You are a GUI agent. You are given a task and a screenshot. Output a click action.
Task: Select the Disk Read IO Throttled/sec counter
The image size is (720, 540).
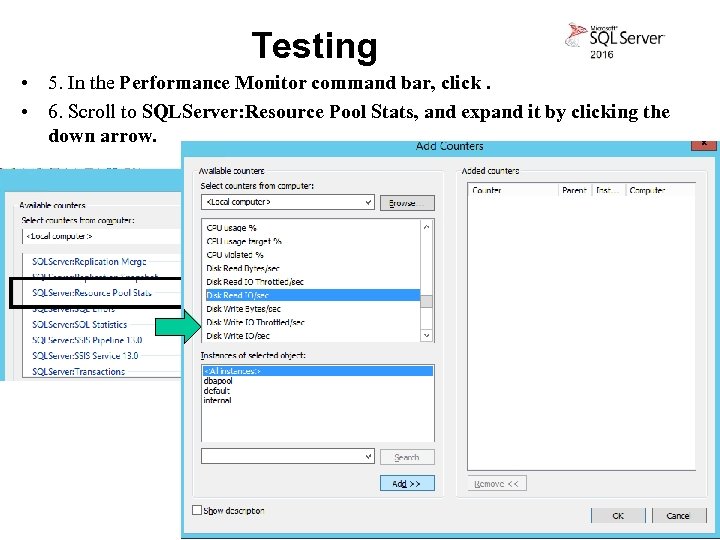(x=255, y=281)
